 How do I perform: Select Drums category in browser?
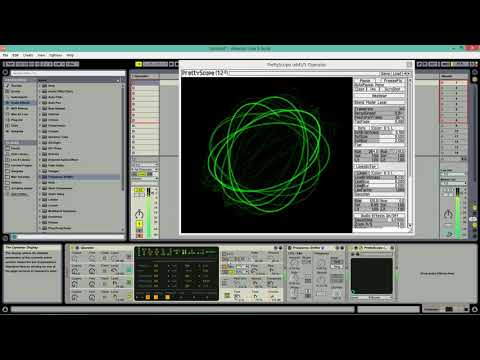coord(16,91)
